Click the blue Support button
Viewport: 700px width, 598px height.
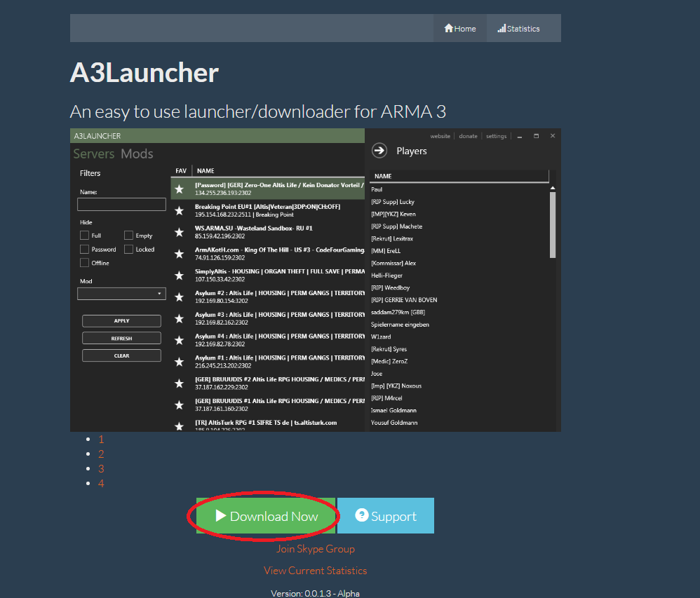(x=386, y=516)
